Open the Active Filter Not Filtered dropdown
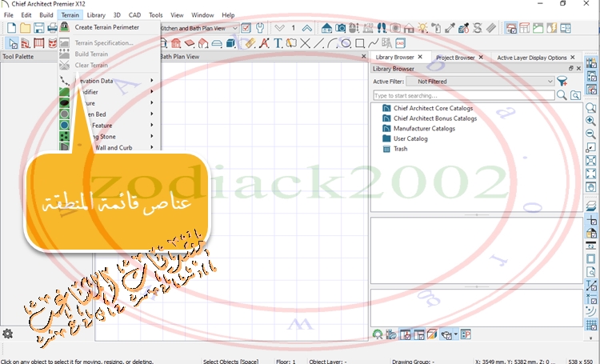Screen dimensions: 600x364 (x=480, y=81)
